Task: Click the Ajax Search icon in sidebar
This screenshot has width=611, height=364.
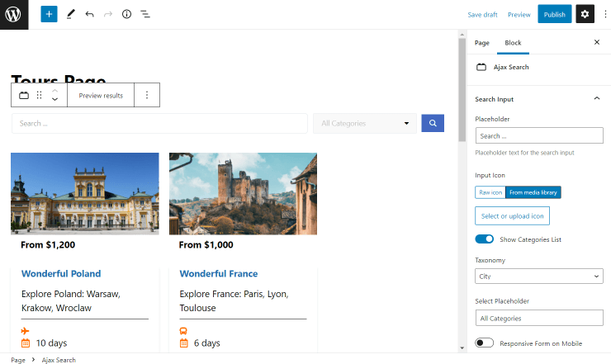Action: click(481, 67)
